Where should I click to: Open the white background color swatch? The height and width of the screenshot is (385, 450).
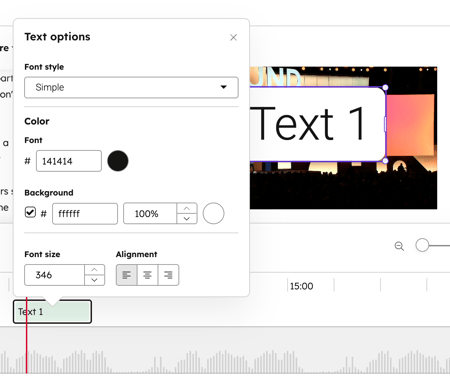tap(213, 213)
